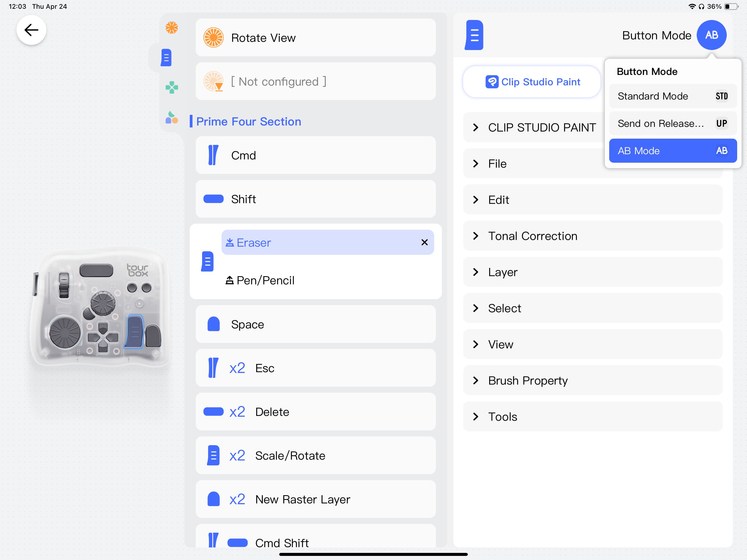
Task: Expand the Layer category
Action: 593,272
